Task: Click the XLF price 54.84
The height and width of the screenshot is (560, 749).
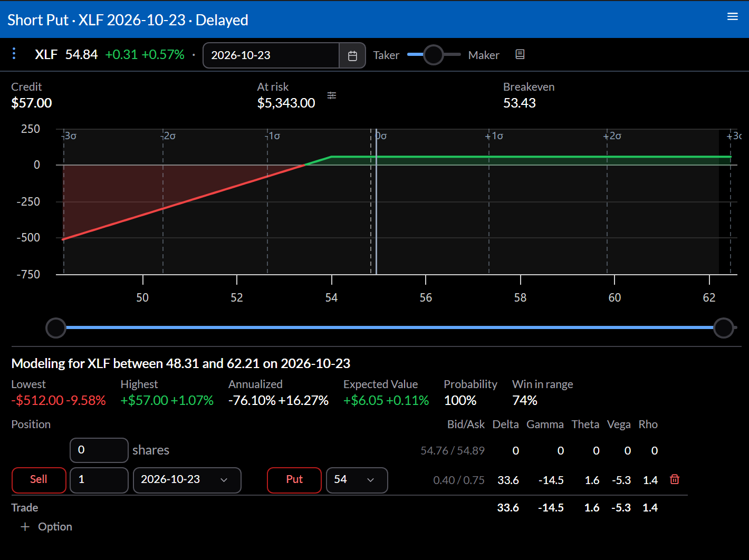Action: coord(81,55)
